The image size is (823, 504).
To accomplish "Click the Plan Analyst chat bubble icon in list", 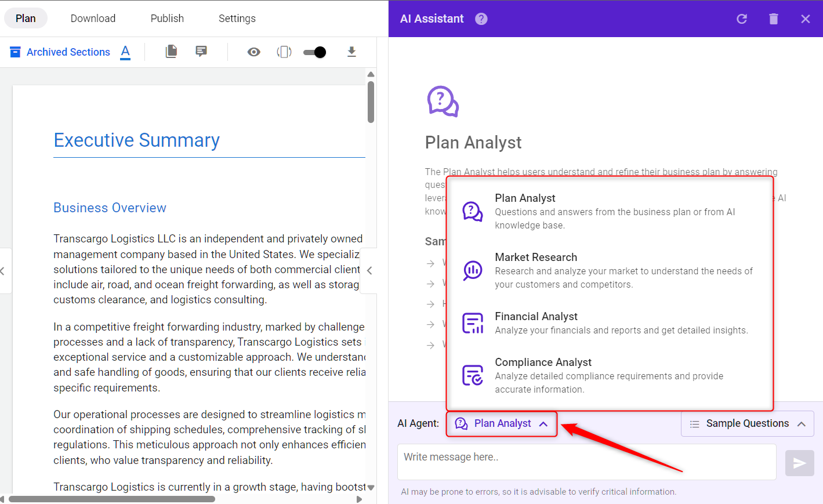I will point(473,212).
